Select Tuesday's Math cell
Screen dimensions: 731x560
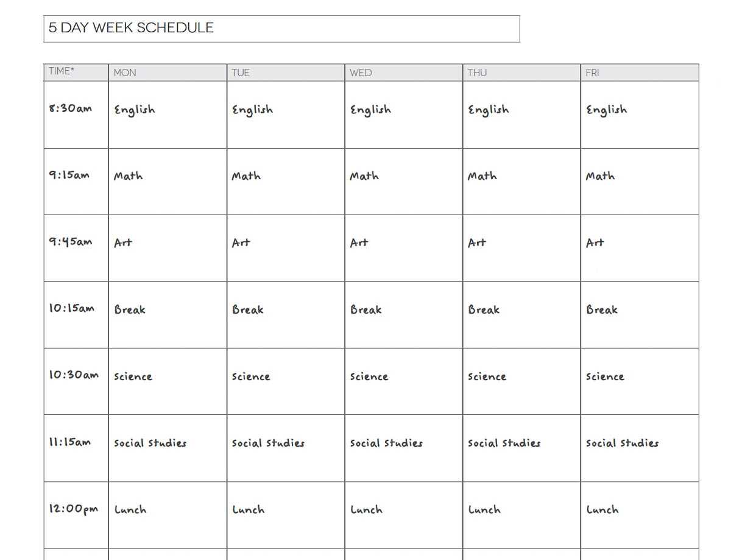[285, 181]
